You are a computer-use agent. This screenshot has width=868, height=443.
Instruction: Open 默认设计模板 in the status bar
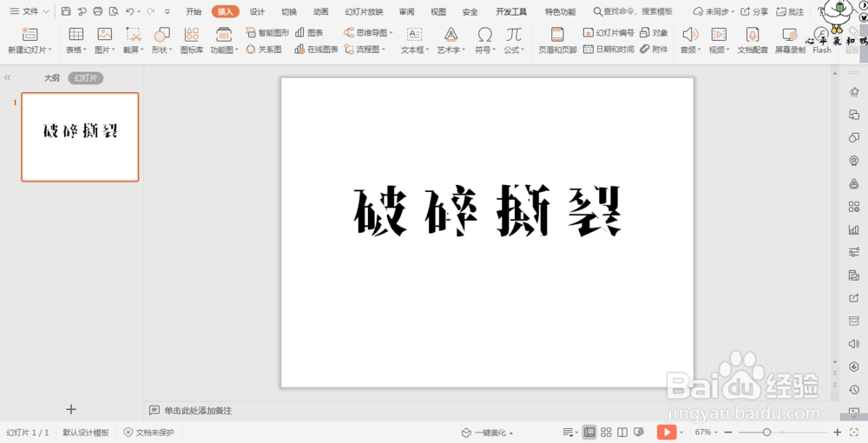(x=86, y=433)
